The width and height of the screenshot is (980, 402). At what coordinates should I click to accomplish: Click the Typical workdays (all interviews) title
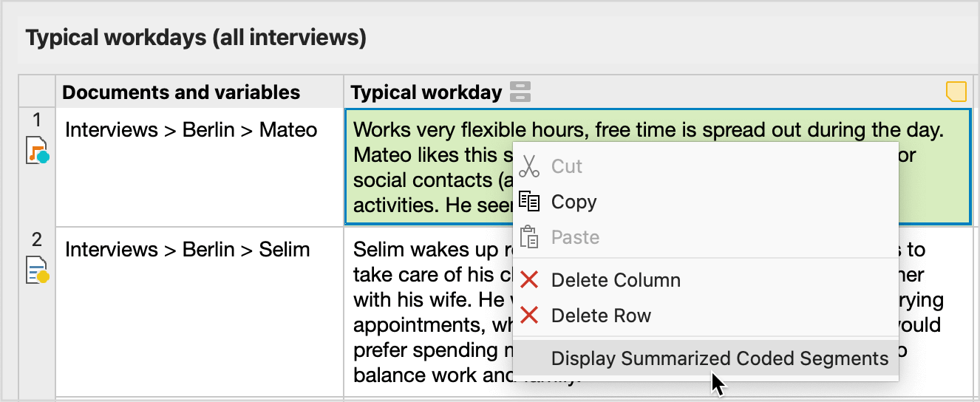pyautogui.click(x=196, y=38)
